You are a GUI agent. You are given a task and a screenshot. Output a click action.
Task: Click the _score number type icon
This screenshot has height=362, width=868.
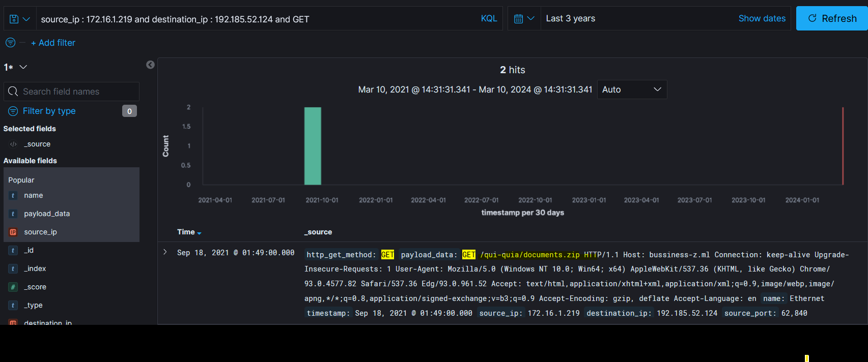(13, 287)
